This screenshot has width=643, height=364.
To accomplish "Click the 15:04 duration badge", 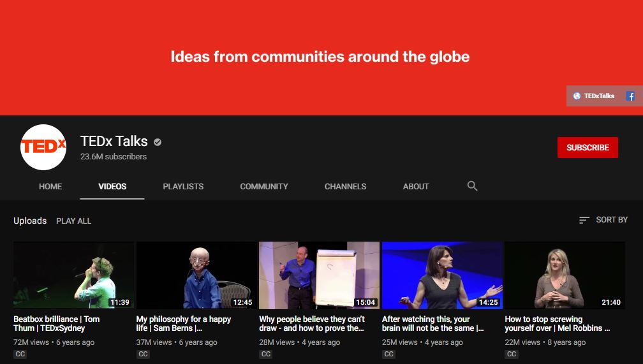I will 366,303.
